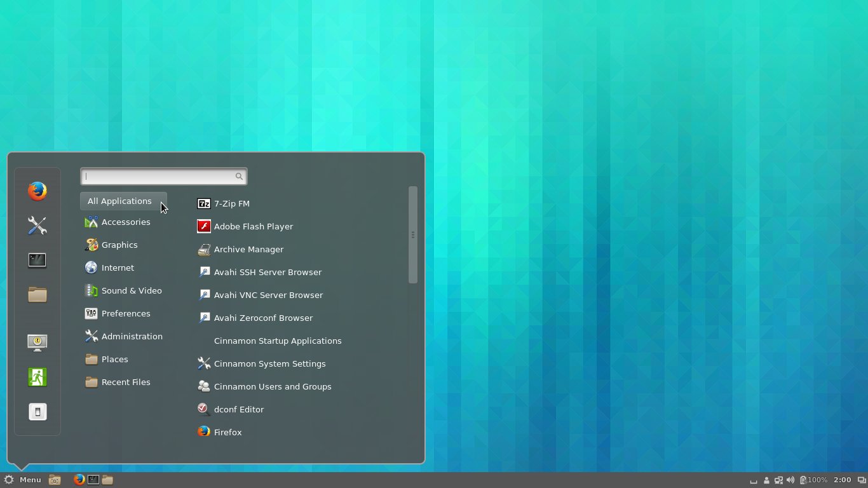Image resolution: width=868 pixels, height=488 pixels.
Task: Click the Menu button on the panel
Action: point(23,480)
